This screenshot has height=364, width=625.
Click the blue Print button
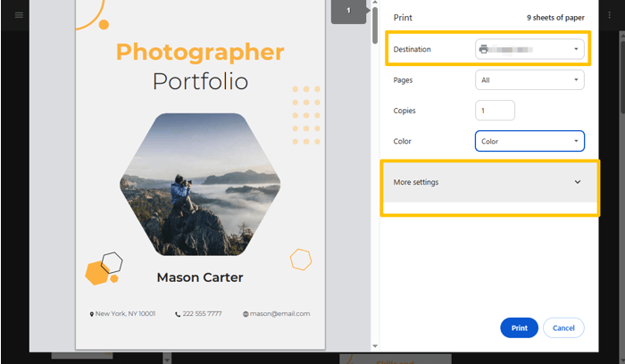[x=519, y=327]
